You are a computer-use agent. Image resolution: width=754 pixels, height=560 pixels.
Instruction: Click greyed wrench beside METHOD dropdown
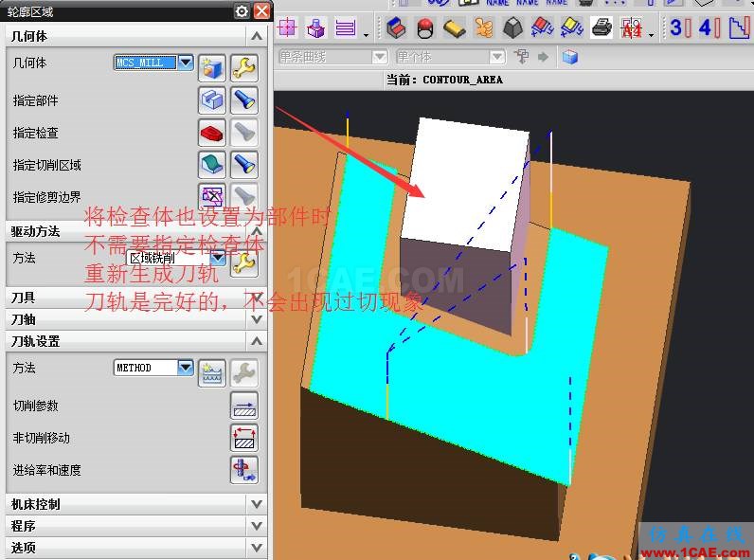(x=244, y=372)
